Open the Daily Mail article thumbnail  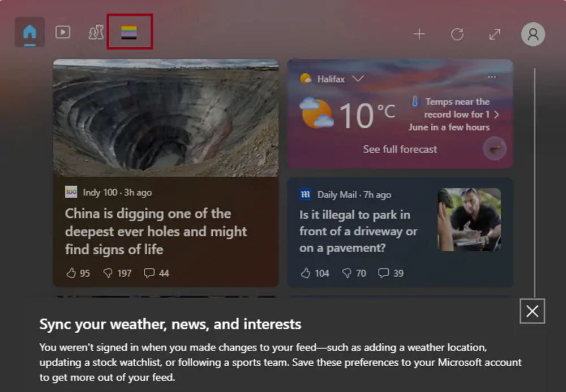tap(469, 219)
